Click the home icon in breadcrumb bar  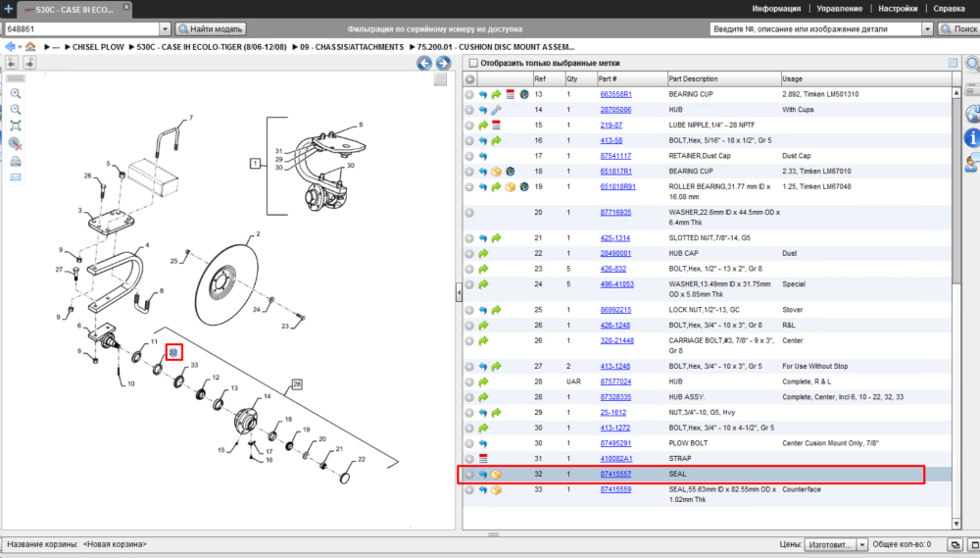pos(30,47)
